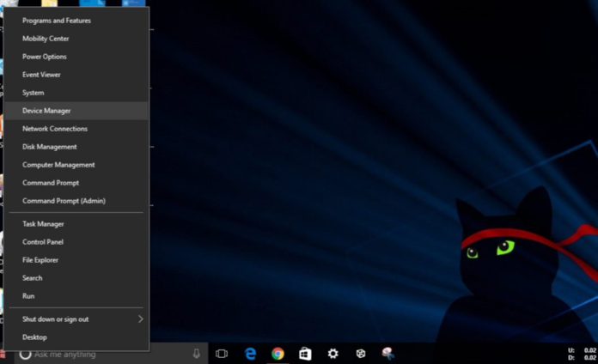Image resolution: width=598 pixels, height=364 pixels.
Task: Open Network Connections
Action: click(x=76, y=129)
